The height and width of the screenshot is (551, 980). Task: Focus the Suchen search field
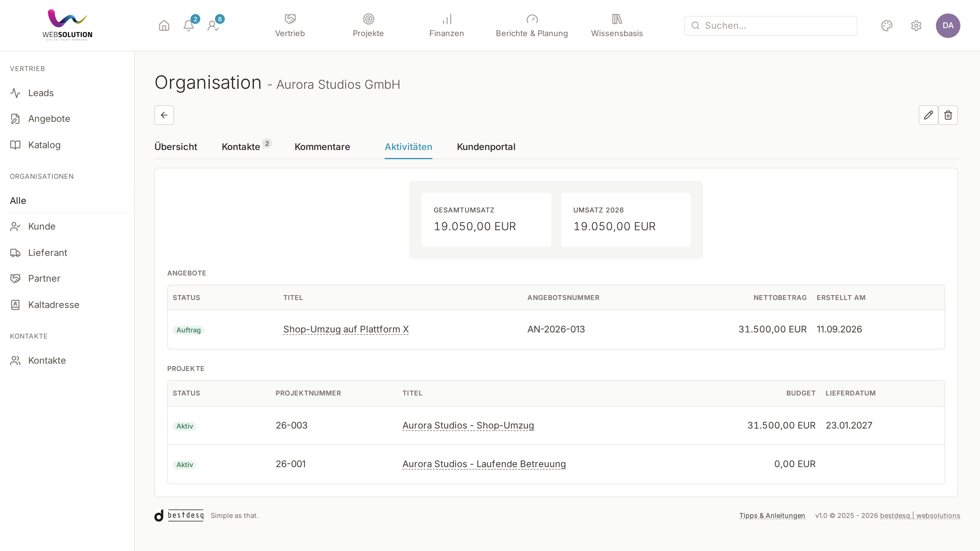(771, 25)
